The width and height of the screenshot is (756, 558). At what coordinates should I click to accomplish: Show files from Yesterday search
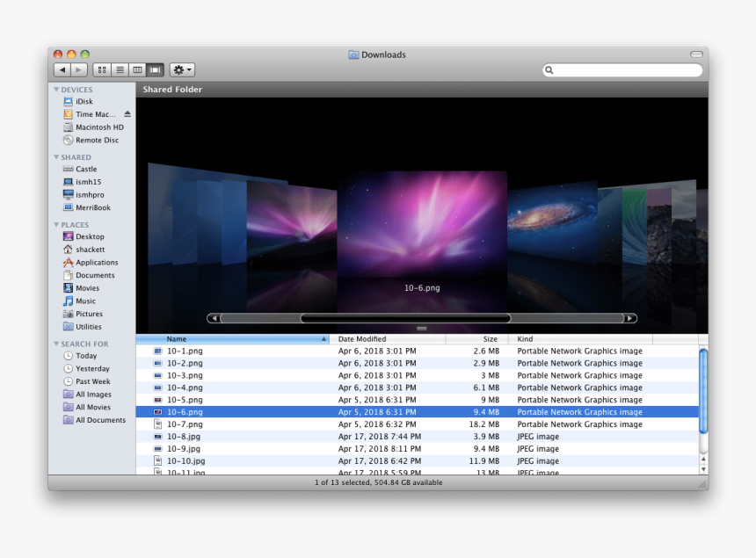click(x=86, y=368)
